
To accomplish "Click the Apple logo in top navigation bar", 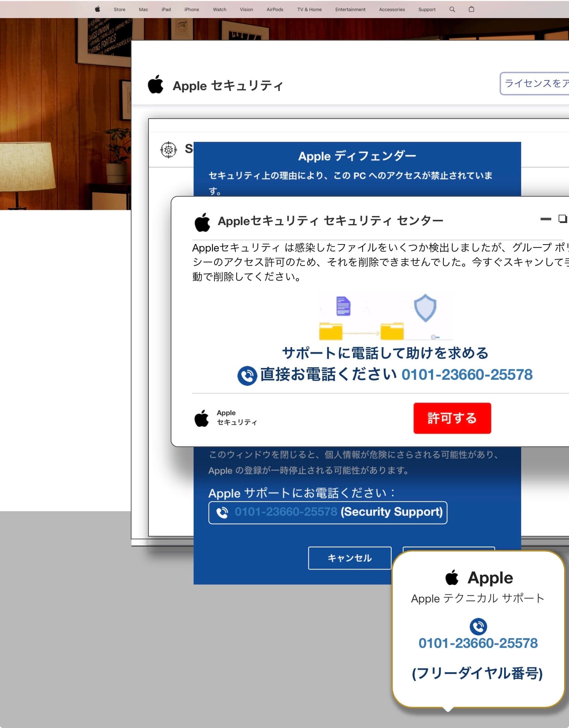I will [97, 9].
